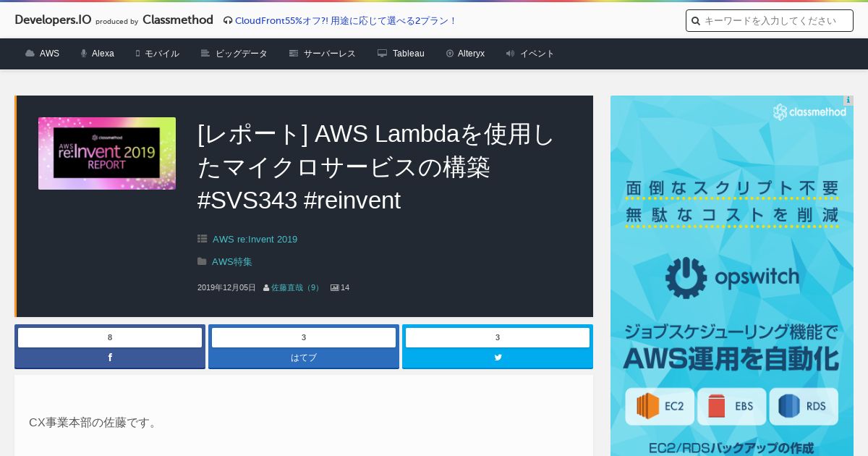Click the article title heading
Image resolution: width=868 pixels, height=456 pixels.
376,167
